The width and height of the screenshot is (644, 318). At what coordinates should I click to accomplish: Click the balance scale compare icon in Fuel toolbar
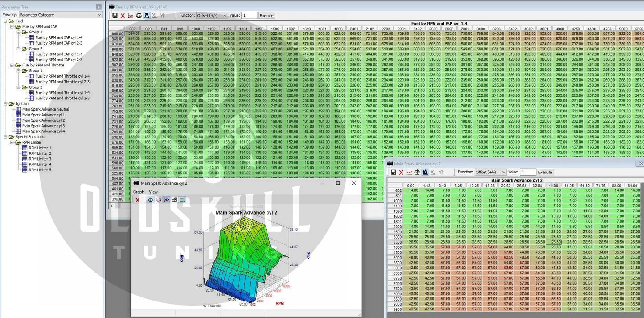click(139, 16)
